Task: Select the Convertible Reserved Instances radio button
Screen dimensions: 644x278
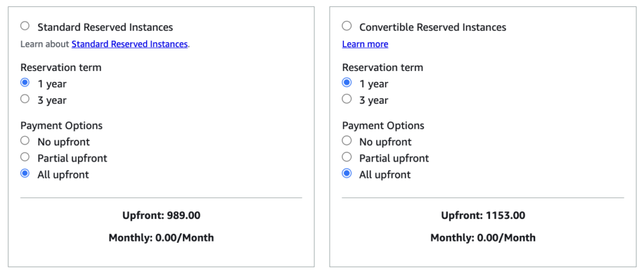Action: click(x=347, y=26)
